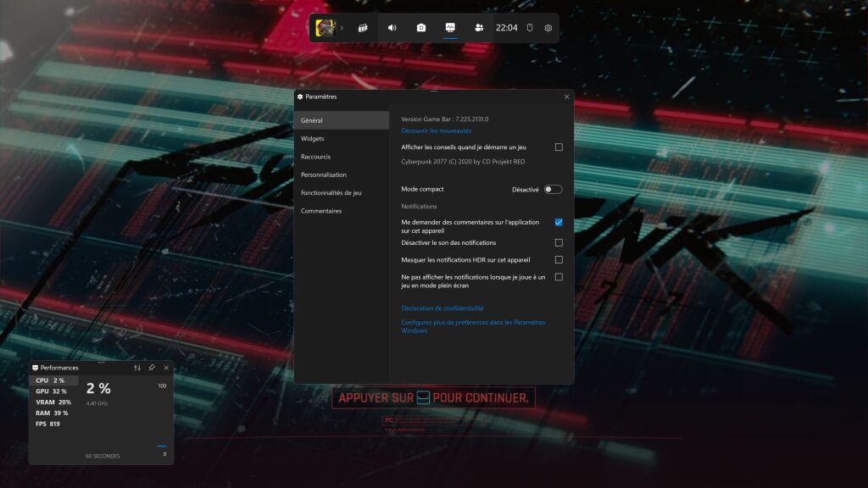Enable tips when starting a game checkbox
This screenshot has width=868, height=488.
point(559,147)
